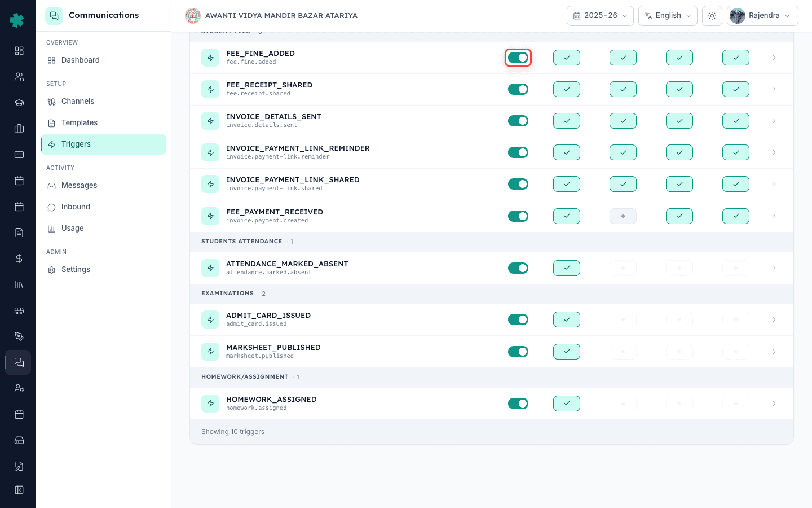Open the 2025-26 academic year dropdown
Viewport: 812px width, 508px height.
(x=600, y=16)
